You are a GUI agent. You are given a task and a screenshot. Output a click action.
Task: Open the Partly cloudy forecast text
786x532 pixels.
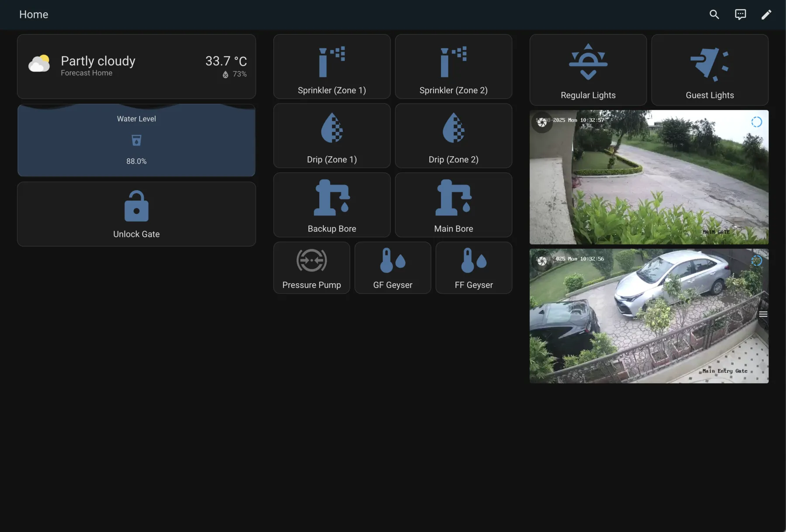pos(98,61)
